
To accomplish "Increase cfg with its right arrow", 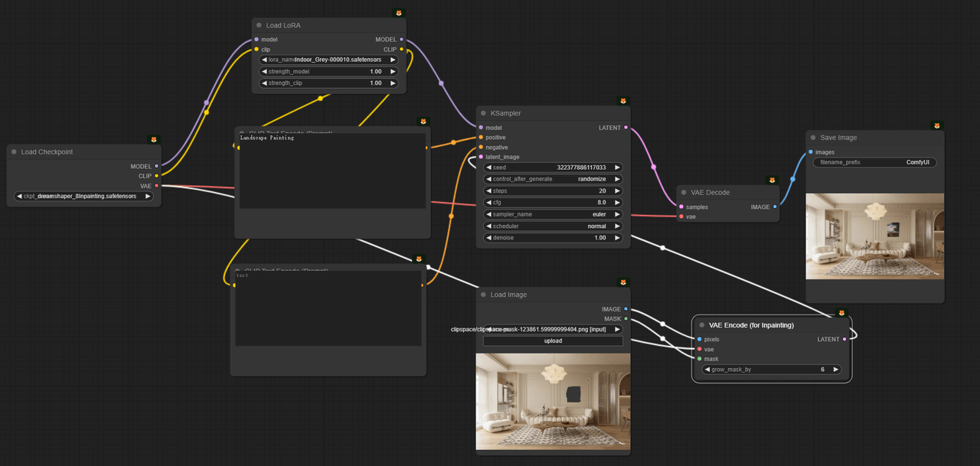I will [x=617, y=203].
